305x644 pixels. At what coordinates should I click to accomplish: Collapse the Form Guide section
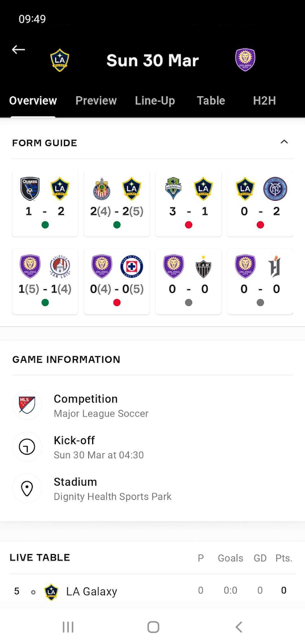click(x=284, y=142)
